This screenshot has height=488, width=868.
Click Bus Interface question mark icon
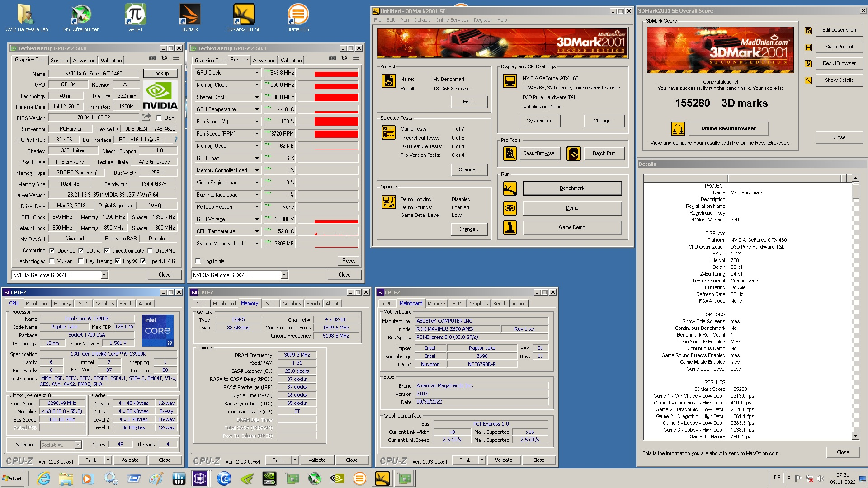coord(176,140)
